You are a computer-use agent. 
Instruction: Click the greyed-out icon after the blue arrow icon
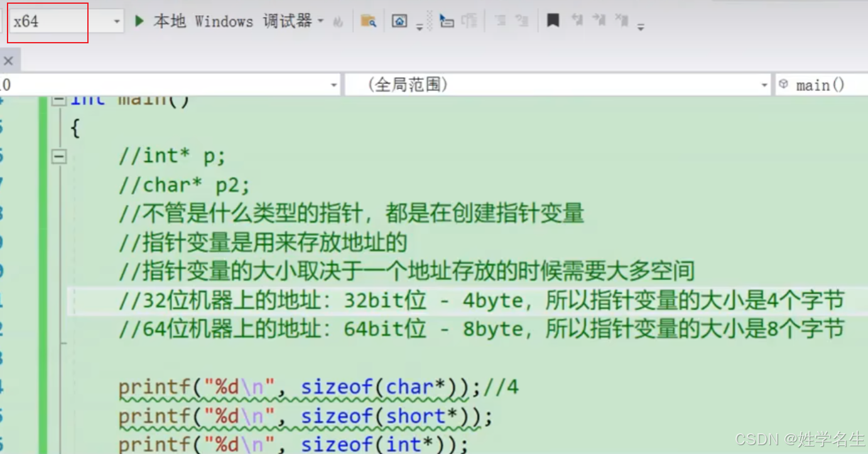pyautogui.click(x=469, y=21)
